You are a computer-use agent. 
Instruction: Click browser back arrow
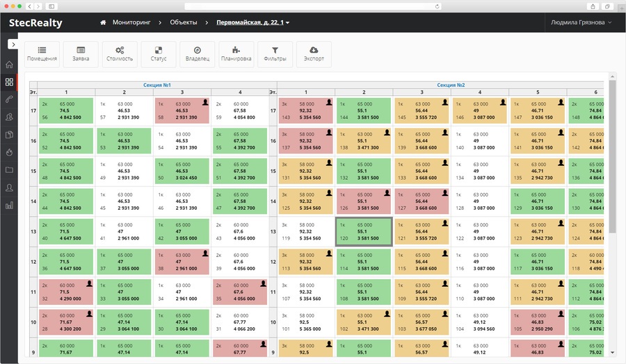click(x=29, y=6)
